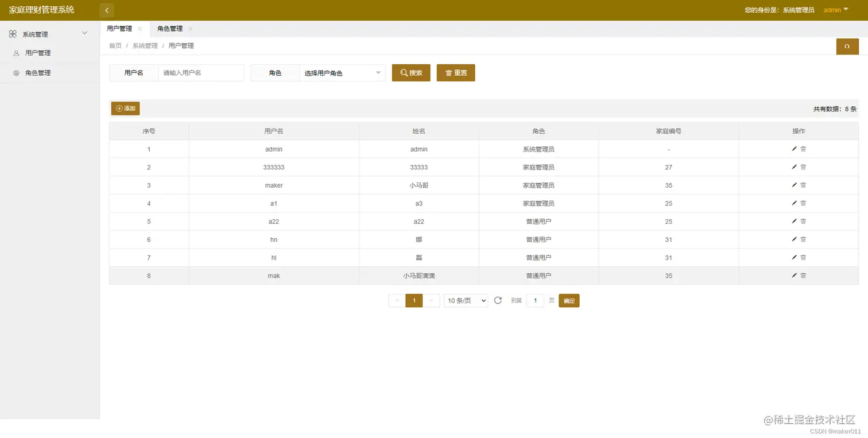868x438 pixels.
Task: Edit the admin user row
Action: 794,149
